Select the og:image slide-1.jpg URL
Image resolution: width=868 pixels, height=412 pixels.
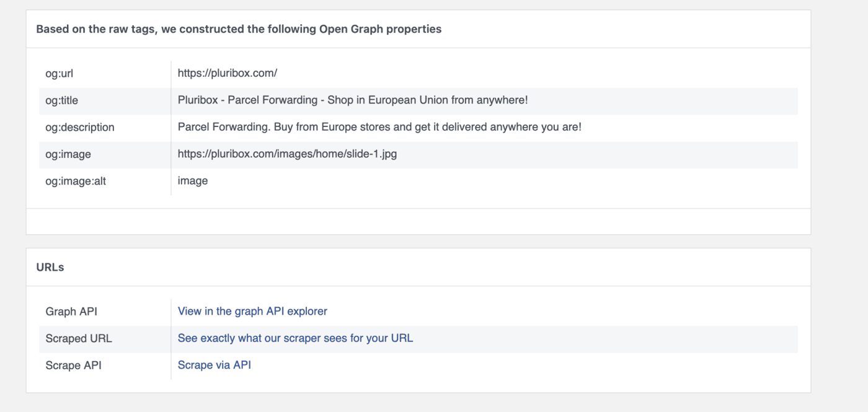[x=287, y=154]
